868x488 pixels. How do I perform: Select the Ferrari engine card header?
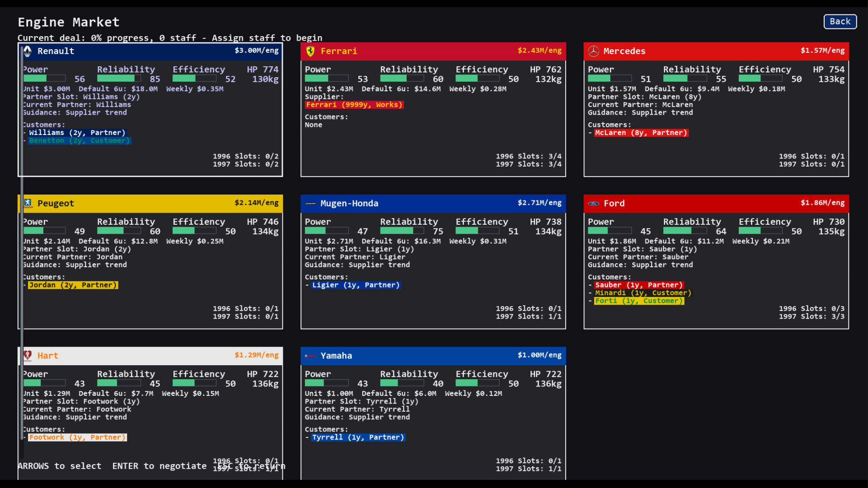click(x=433, y=51)
